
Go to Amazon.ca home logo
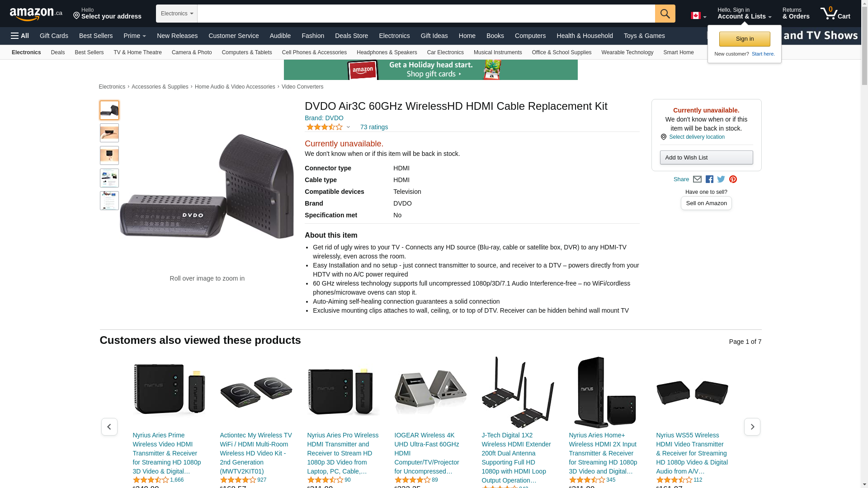(36, 14)
